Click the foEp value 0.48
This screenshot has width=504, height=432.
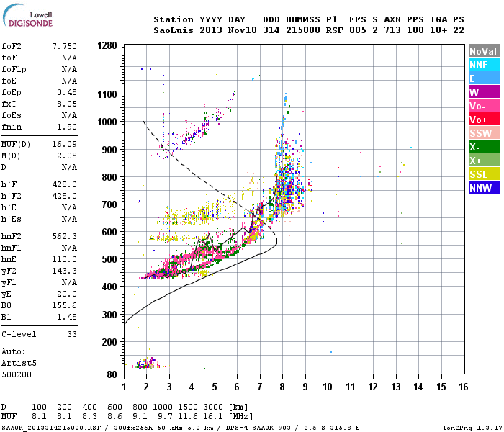(67, 93)
